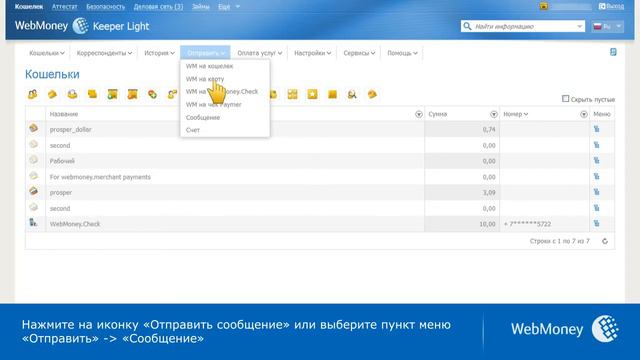The height and width of the screenshot is (360, 640).
Task: Open the search field dropdown arrow
Action: 580,27
